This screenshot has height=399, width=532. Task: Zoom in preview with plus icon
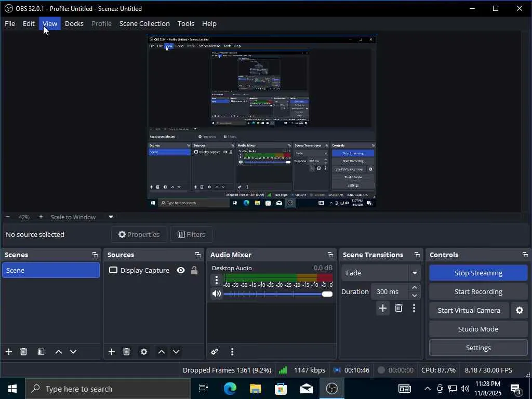tap(41, 217)
